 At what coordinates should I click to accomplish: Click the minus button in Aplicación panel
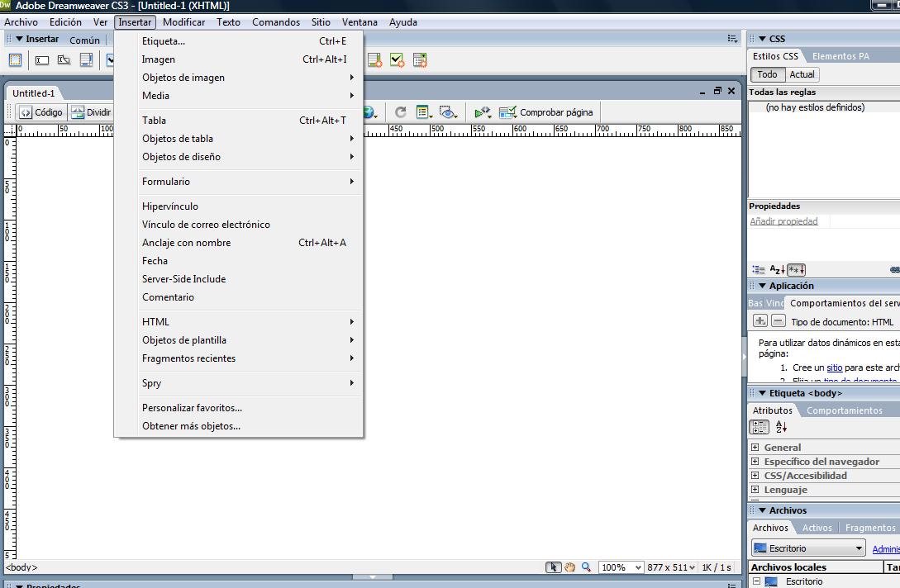tap(778, 320)
